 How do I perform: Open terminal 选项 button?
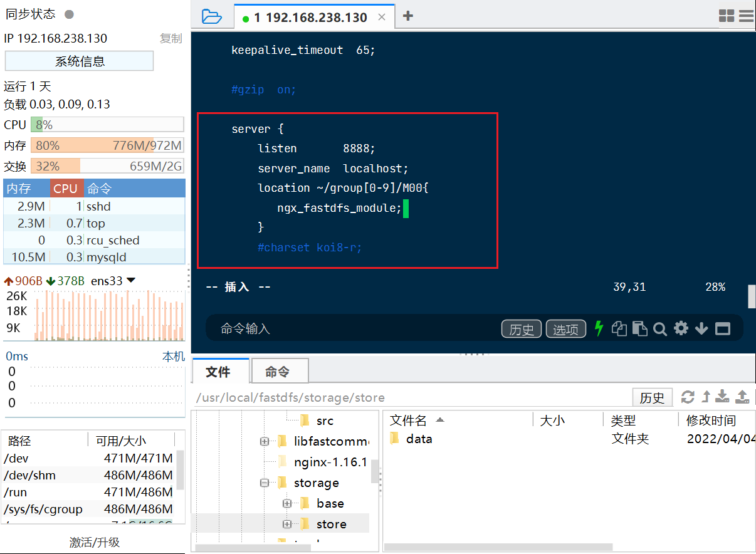[566, 329]
